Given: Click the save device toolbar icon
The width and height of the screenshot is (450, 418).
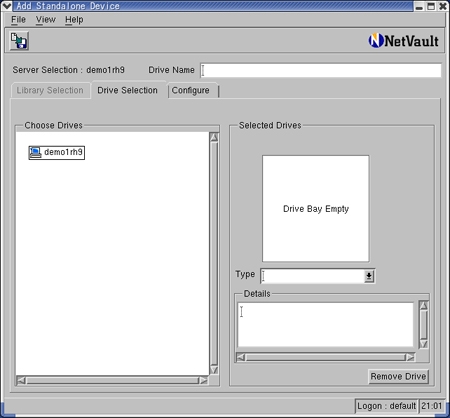Looking at the screenshot, I should (19, 41).
